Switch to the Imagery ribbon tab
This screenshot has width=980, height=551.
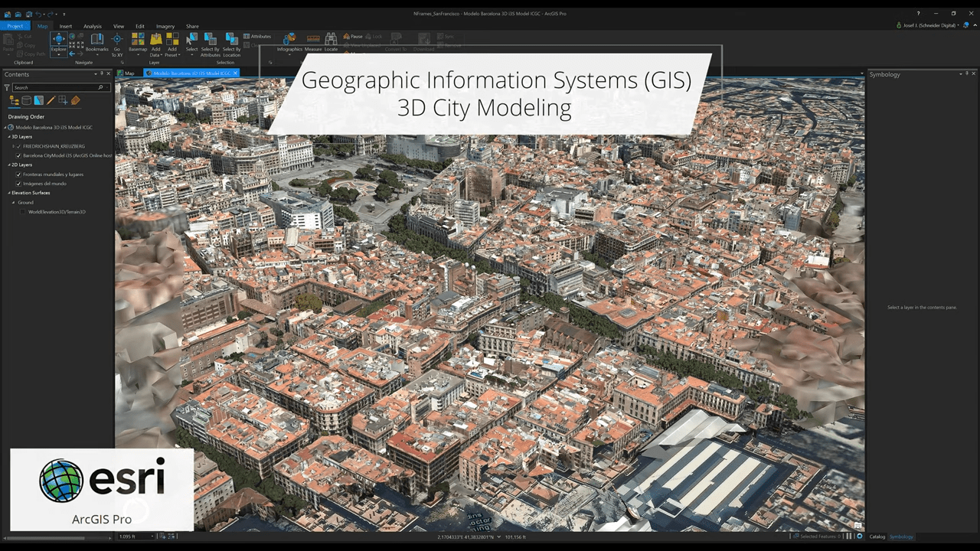pyautogui.click(x=165, y=26)
